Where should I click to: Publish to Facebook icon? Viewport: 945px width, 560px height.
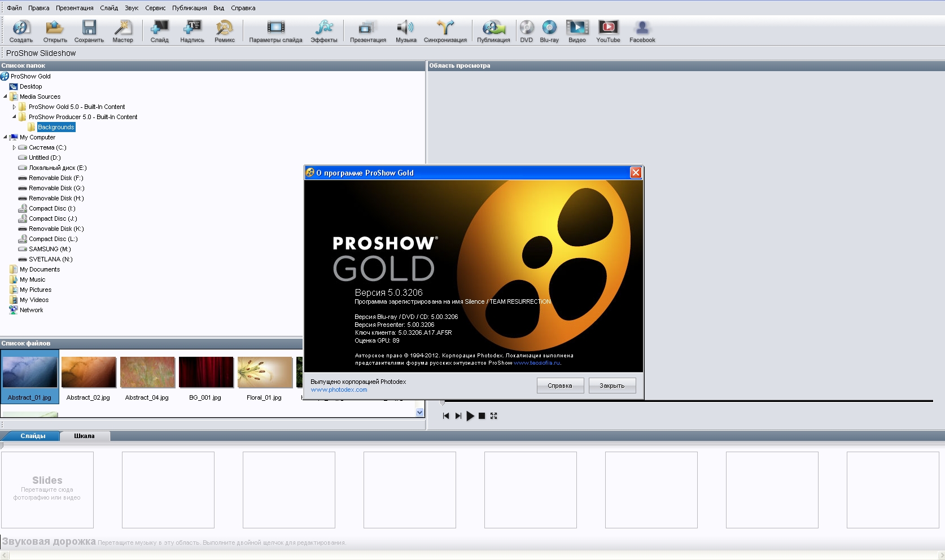pos(642,31)
